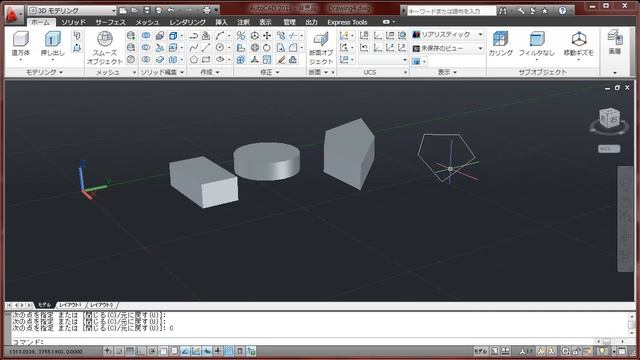Screen dimensions: 640x360
Task: Activate the 押し出し (Extrude) tool
Action: point(53,44)
